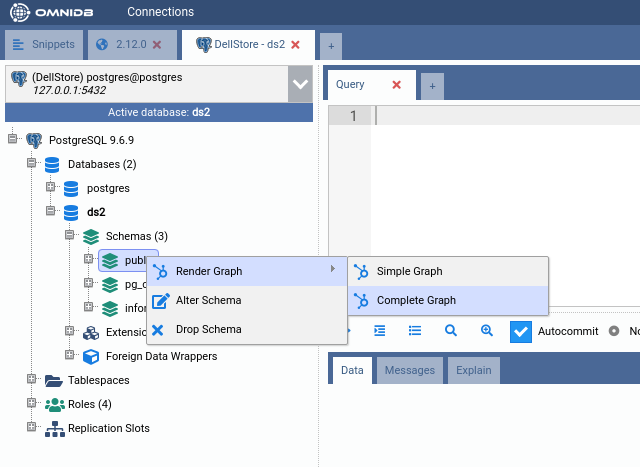Close the Query tab
The height and width of the screenshot is (467, 640).
(396, 85)
